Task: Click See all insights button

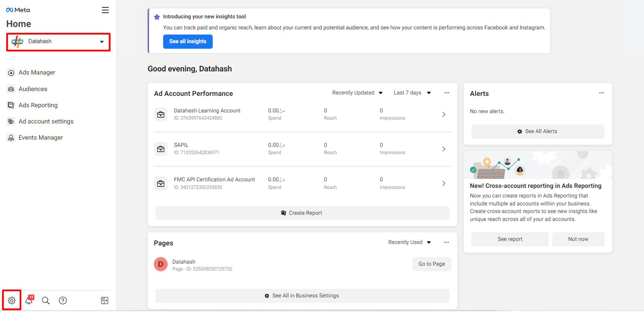Action: click(187, 41)
